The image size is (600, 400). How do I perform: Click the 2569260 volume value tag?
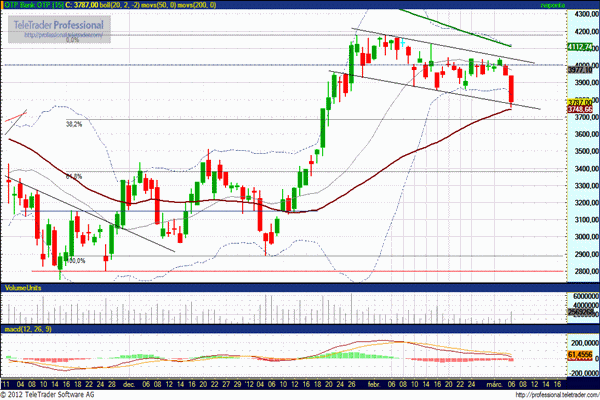pyautogui.click(x=581, y=312)
